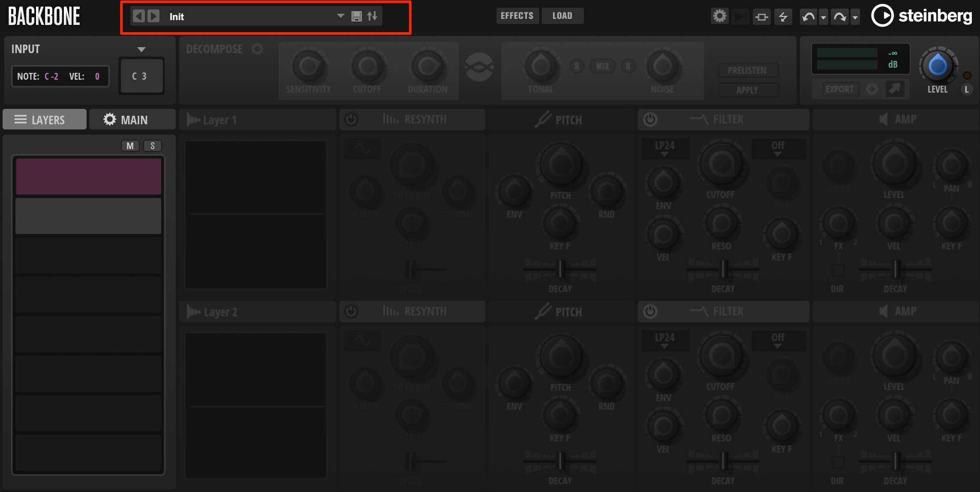Adjust the main LEVEL knob

coord(938,66)
